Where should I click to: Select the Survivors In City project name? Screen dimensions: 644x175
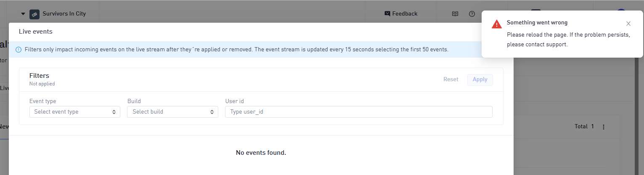point(64,14)
